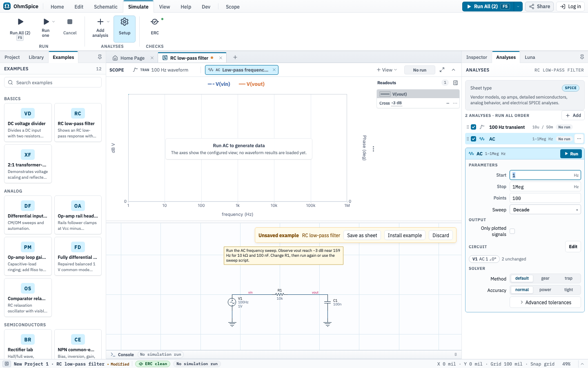Run the ERC check icon
Screen dimensions: 588x368
[154, 22]
